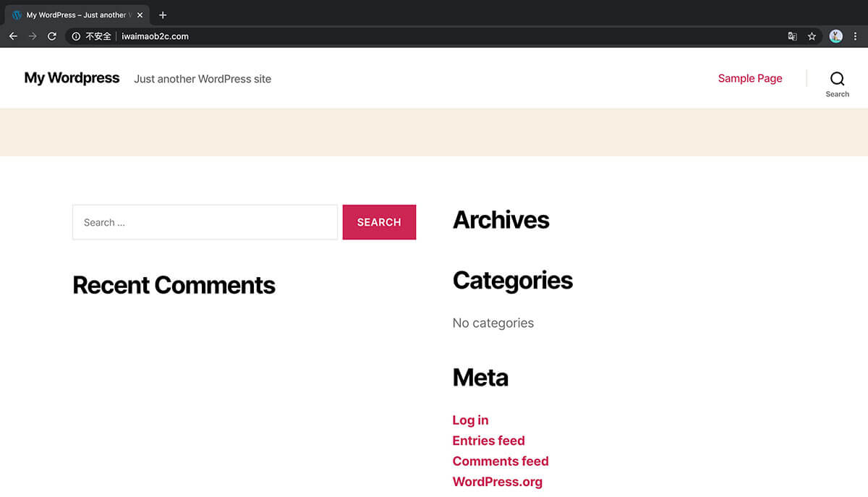Focus the Search … text field
Image resolution: width=868 pixels, height=497 pixels.
205,222
